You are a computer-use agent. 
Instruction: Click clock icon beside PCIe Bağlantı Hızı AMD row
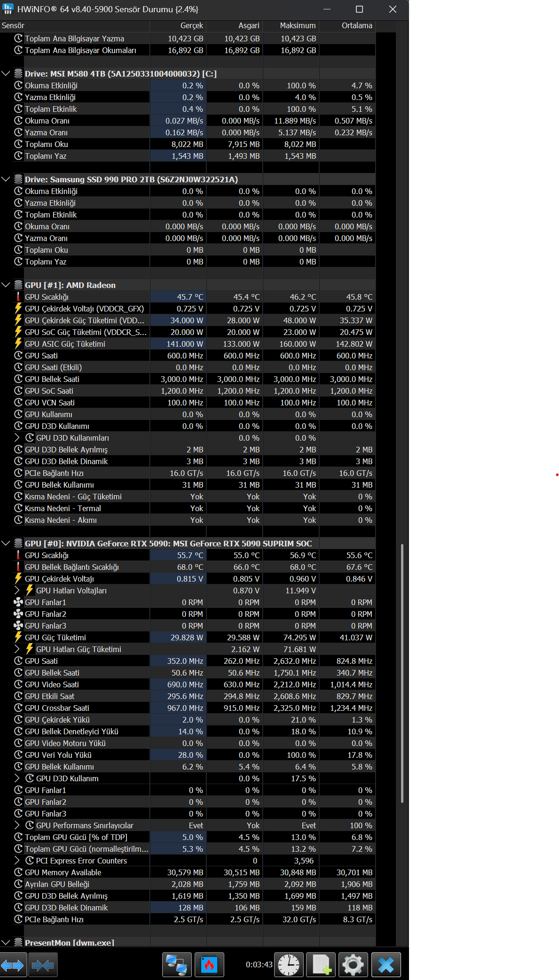tap(18, 473)
